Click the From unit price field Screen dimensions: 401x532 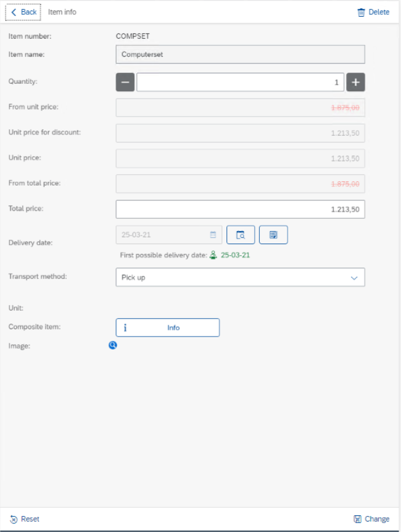(240, 107)
